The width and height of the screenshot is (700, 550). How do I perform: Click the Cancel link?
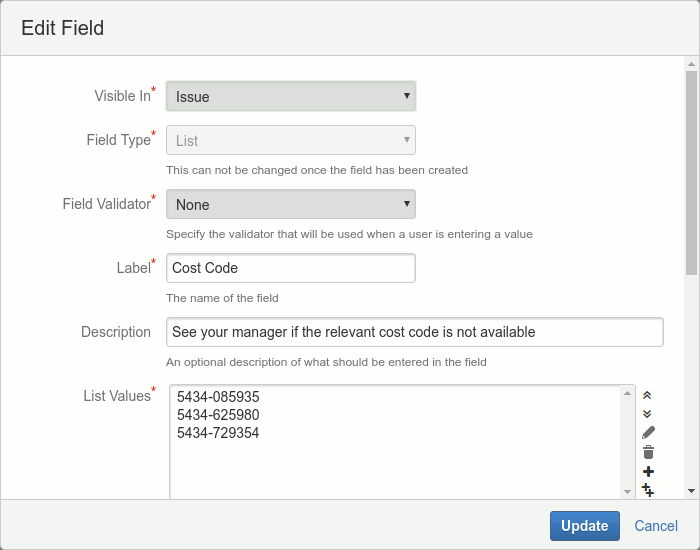pyautogui.click(x=656, y=526)
